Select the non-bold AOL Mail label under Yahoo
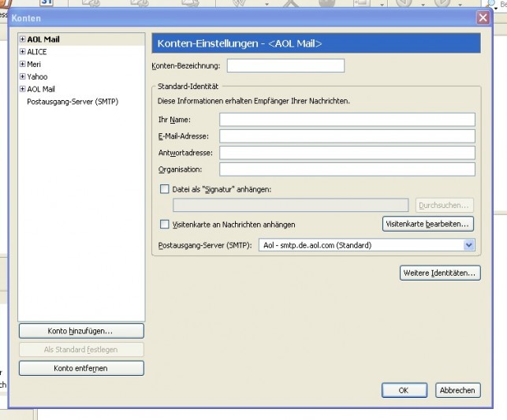507x420 pixels. [x=41, y=89]
